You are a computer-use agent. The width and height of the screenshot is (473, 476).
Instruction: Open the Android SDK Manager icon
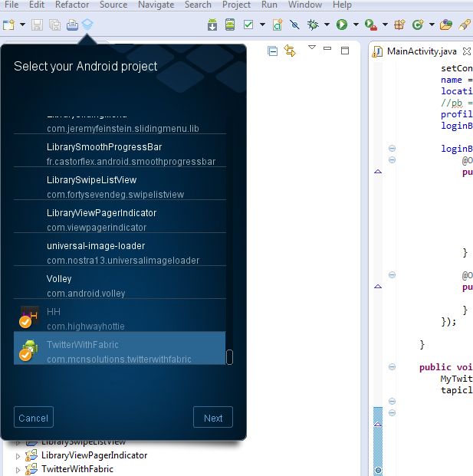click(212, 25)
